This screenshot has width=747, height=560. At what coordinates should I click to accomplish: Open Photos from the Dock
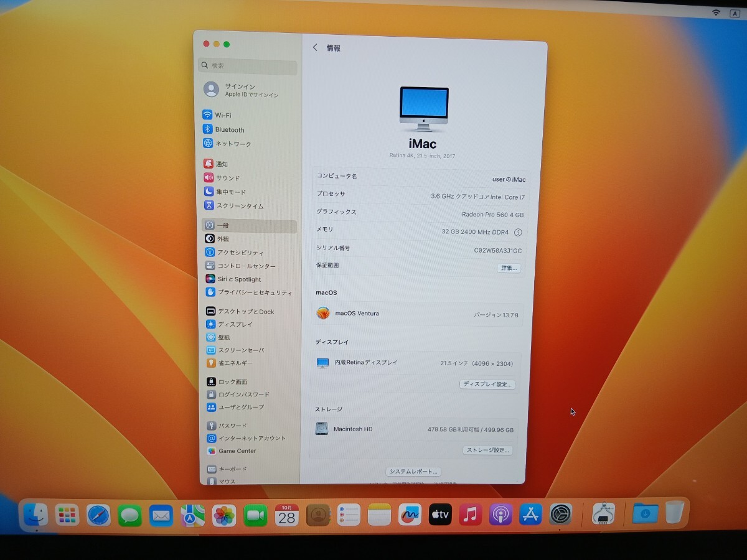[x=224, y=515]
